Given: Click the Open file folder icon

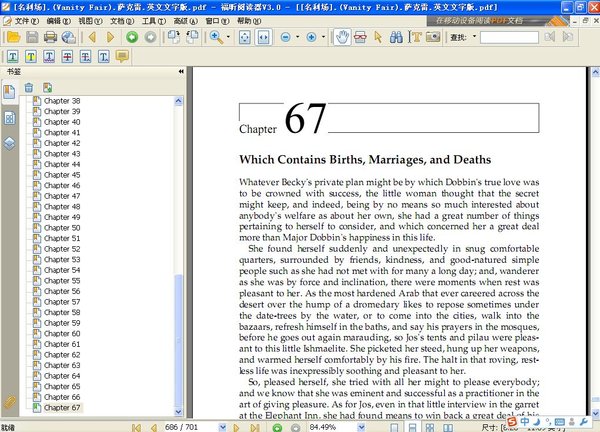Looking at the screenshot, I should point(12,37).
